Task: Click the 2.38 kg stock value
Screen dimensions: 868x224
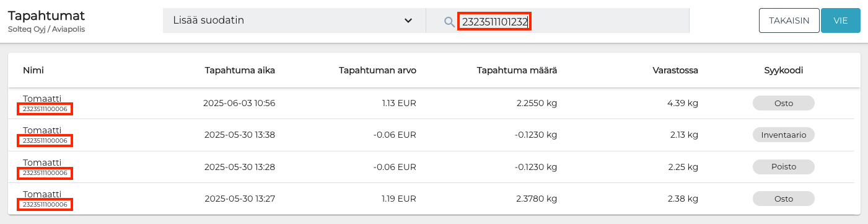Action: coord(683,199)
